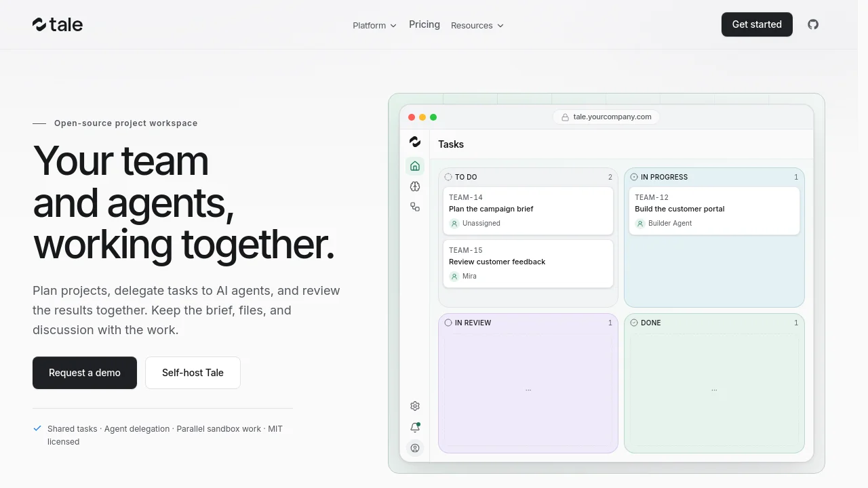Open the Review customer feedback card
This screenshot has width=868, height=488.
pyautogui.click(x=528, y=264)
